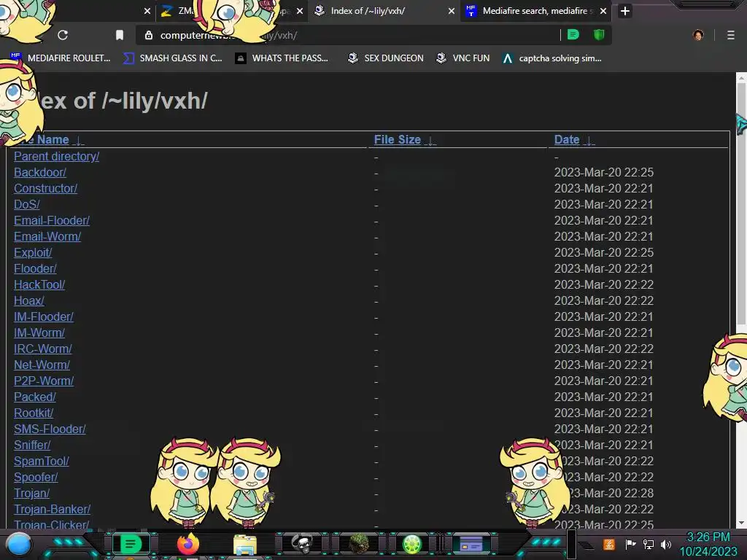Open the Email-Flooder/ folder
The height and width of the screenshot is (560, 747).
coord(52,220)
